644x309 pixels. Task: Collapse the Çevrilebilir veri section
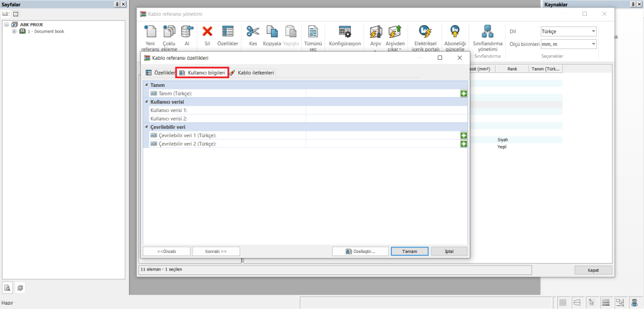point(147,126)
